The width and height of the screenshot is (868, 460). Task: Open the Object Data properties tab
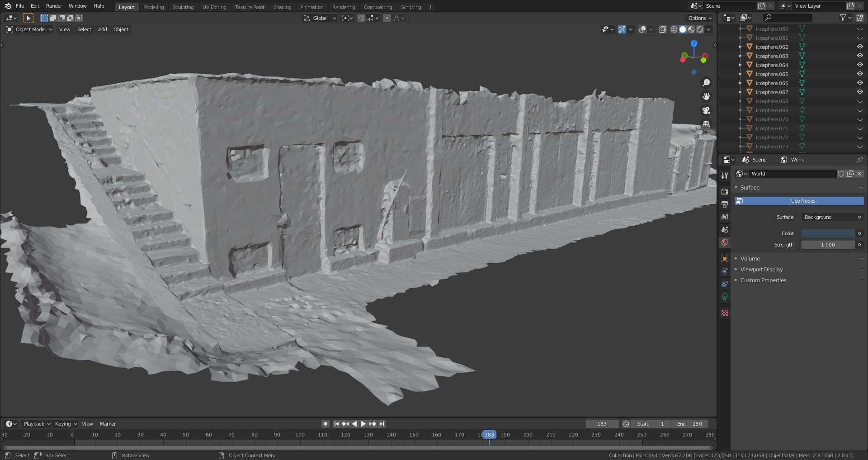pos(725,297)
